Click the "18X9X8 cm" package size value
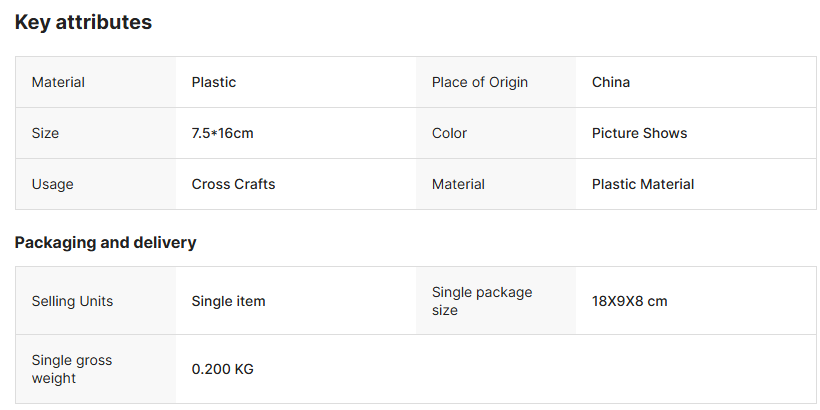820x410 pixels. (x=629, y=301)
